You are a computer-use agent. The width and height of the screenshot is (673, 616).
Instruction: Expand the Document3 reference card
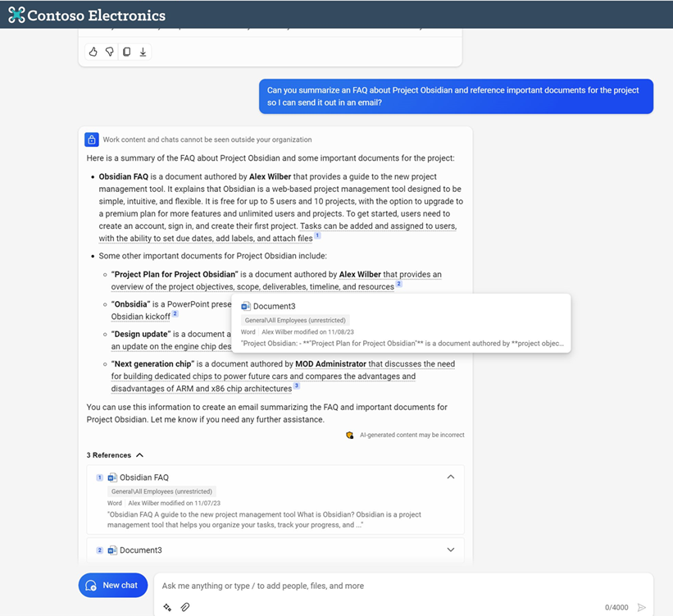pos(451,550)
